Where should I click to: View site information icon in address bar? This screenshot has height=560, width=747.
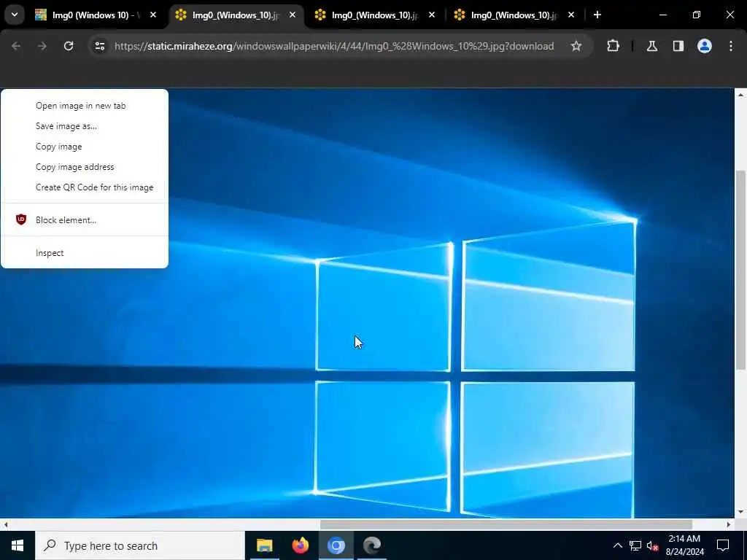(99, 46)
